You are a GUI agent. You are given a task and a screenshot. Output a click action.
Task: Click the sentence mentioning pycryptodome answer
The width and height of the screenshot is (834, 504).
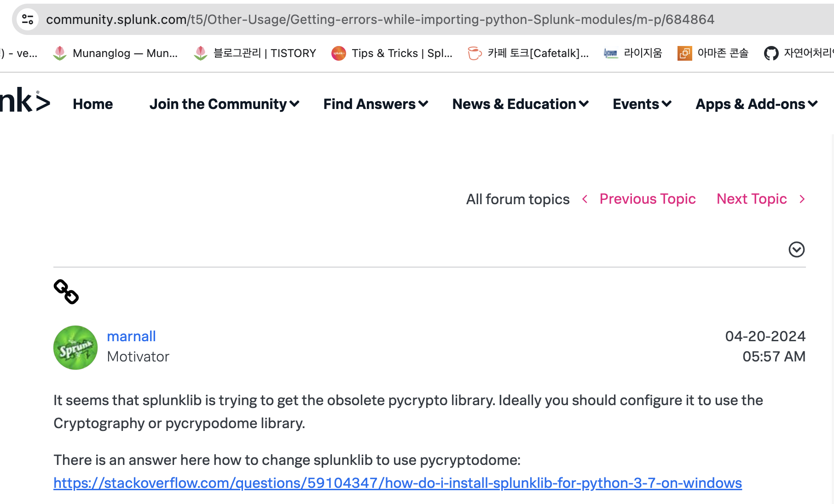coord(287,460)
